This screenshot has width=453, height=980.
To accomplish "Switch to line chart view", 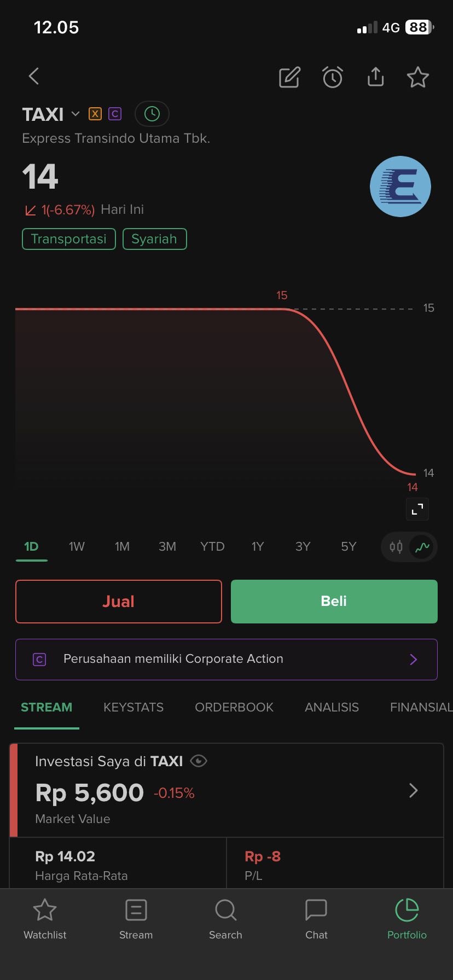I will [423, 546].
